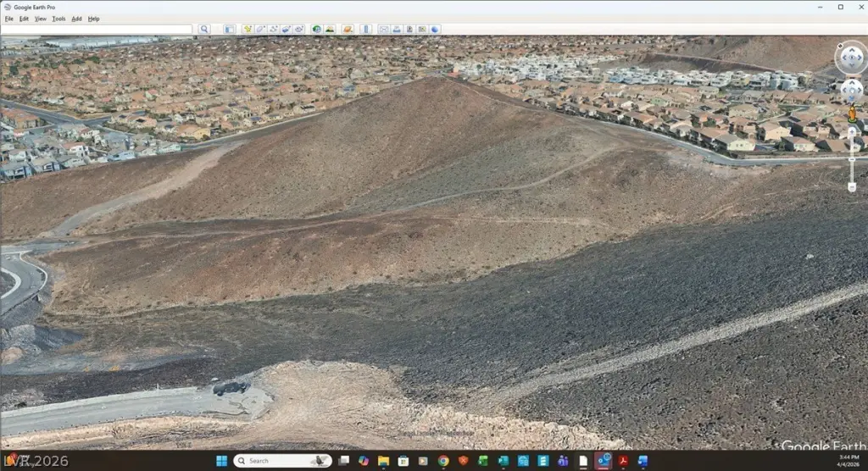Toggle the sunlight across landscape icon
Viewport: 868px width, 471px height.
coord(330,29)
